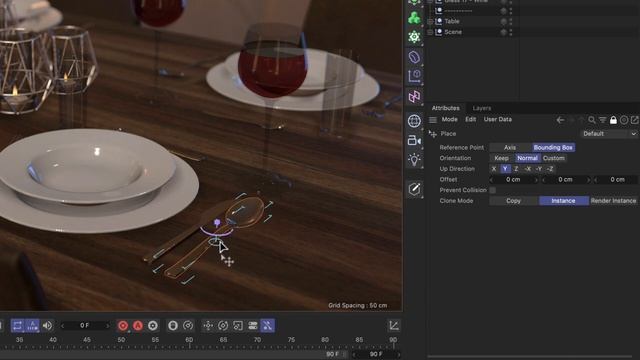Click the pink volume builder icon
Screen dimensions: 640x360
click(x=414, y=96)
